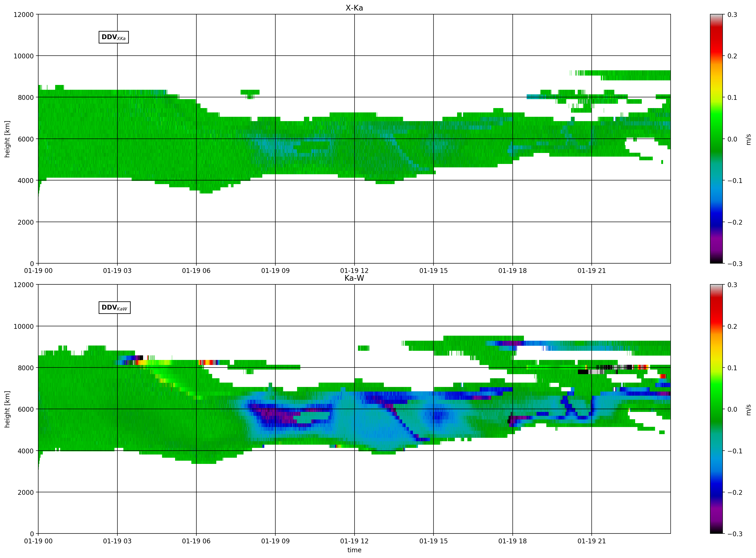
Task: Click the bottom colorbar's m/s unit label
Action: [x=748, y=410]
